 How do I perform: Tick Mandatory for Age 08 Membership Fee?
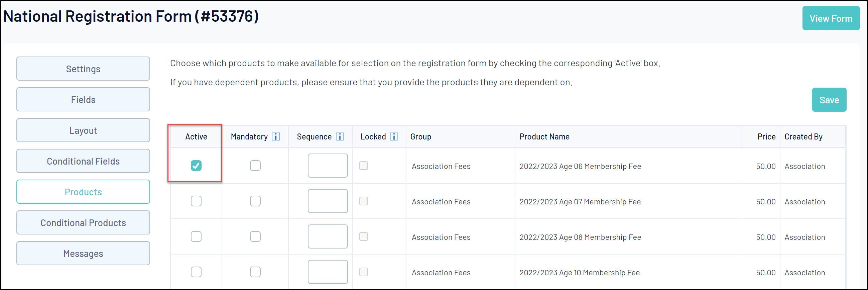pyautogui.click(x=255, y=237)
